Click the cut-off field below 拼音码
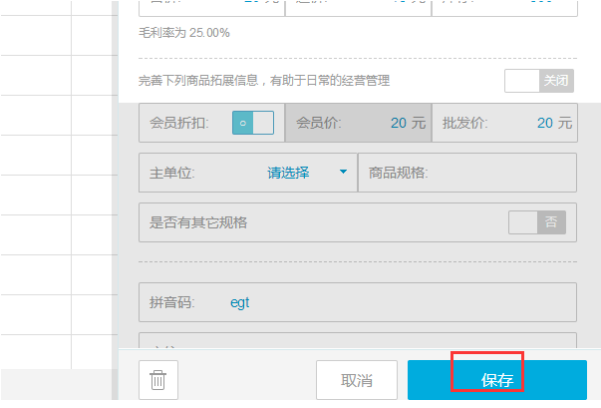 tap(358, 341)
